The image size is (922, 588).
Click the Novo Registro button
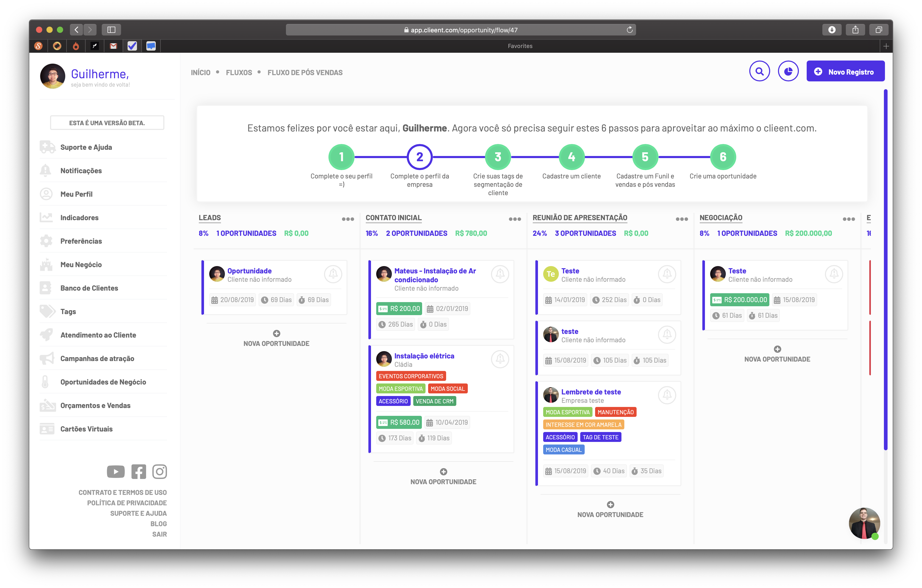click(845, 71)
